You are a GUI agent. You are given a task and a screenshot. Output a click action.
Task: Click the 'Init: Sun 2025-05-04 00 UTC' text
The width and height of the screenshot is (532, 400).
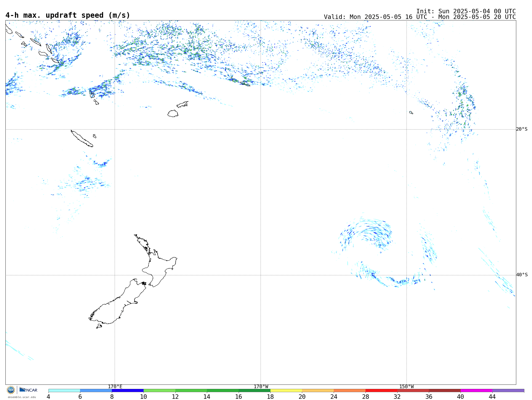pyautogui.click(x=466, y=11)
